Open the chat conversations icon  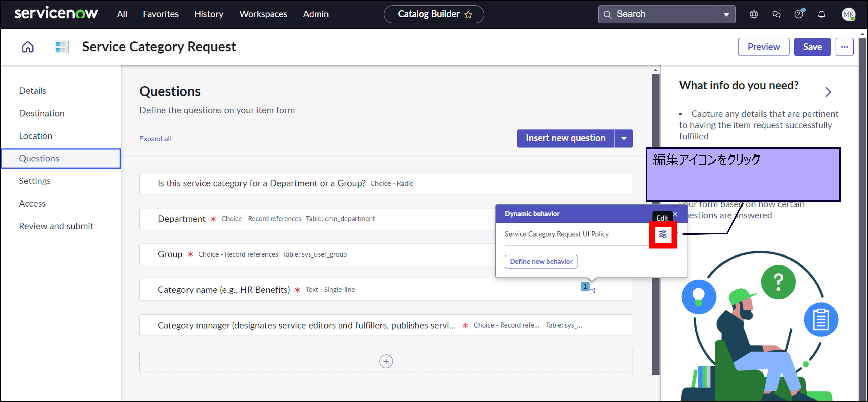(x=776, y=14)
